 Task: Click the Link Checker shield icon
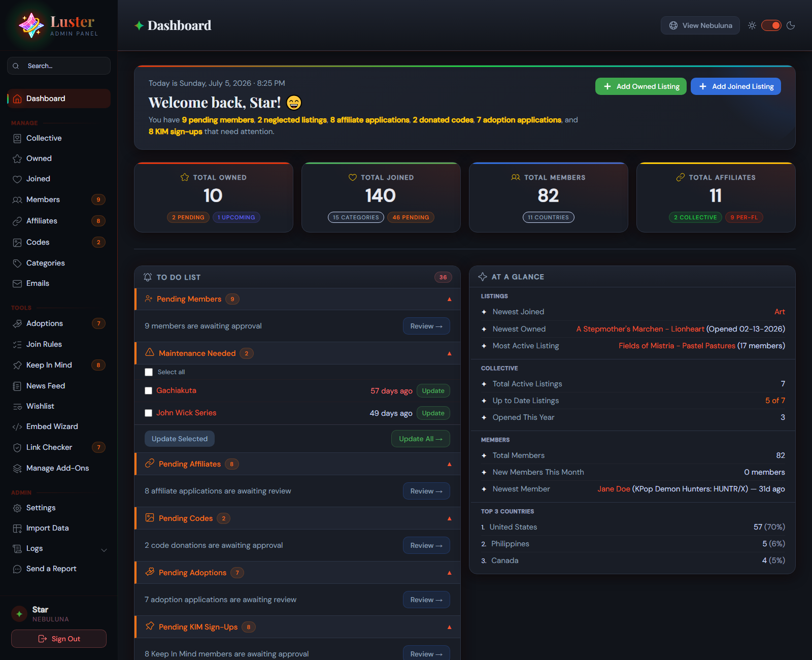pyautogui.click(x=17, y=448)
